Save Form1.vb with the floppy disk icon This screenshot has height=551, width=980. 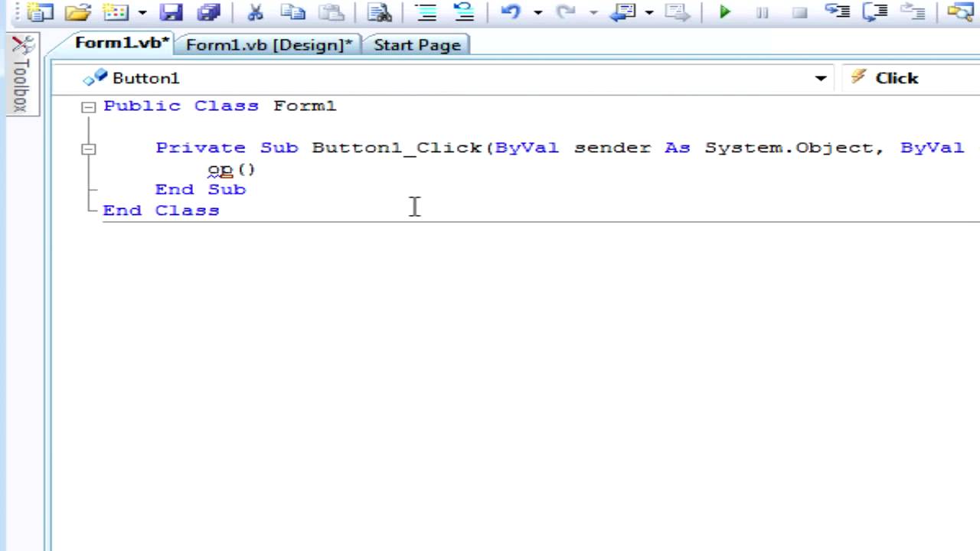pyautogui.click(x=171, y=12)
